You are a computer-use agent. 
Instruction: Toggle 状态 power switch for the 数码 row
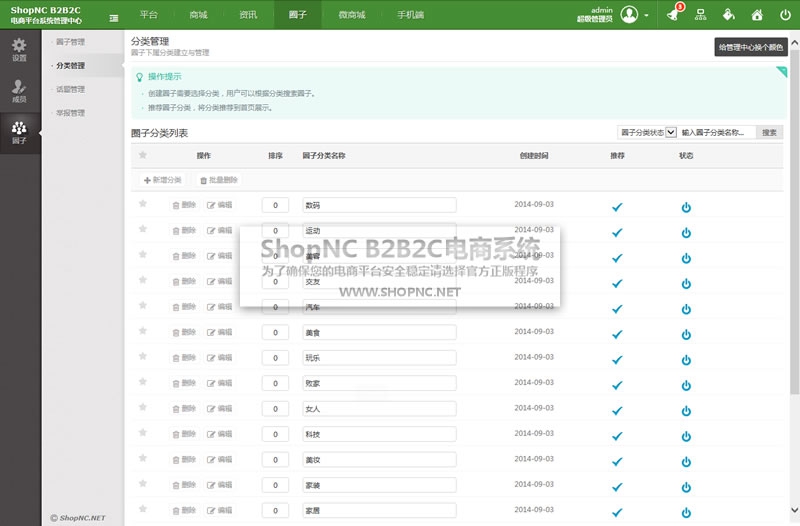686,207
